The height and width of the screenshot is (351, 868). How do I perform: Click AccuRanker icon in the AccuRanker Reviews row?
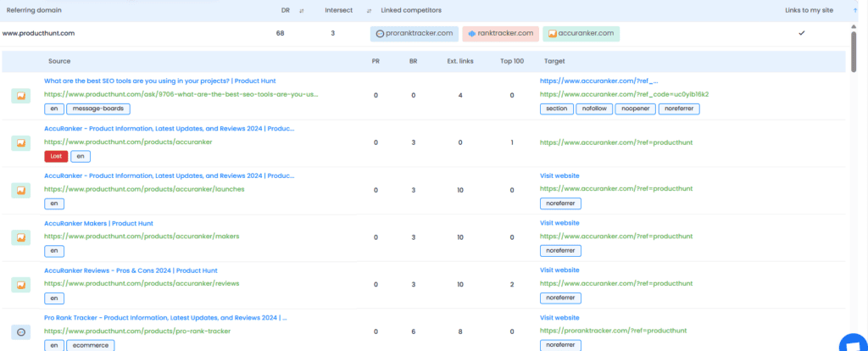click(x=21, y=286)
